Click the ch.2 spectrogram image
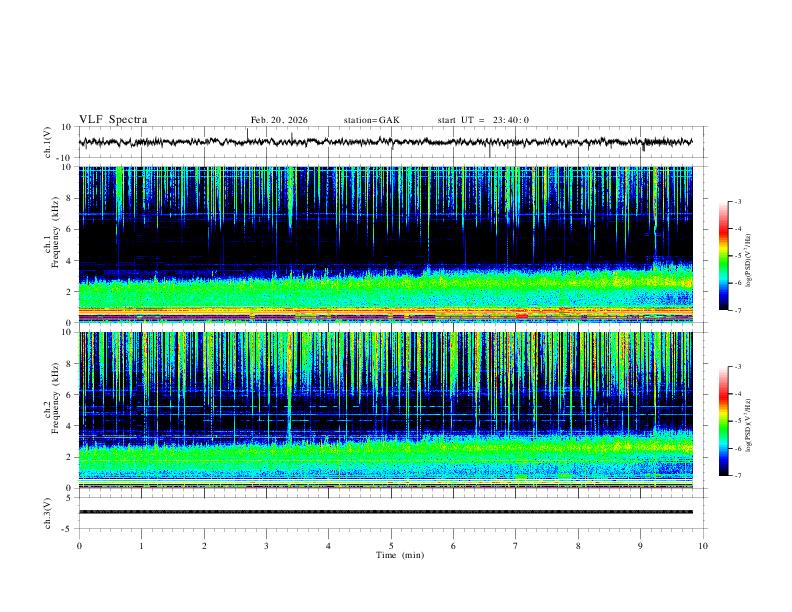The height and width of the screenshot is (612, 792). point(386,410)
